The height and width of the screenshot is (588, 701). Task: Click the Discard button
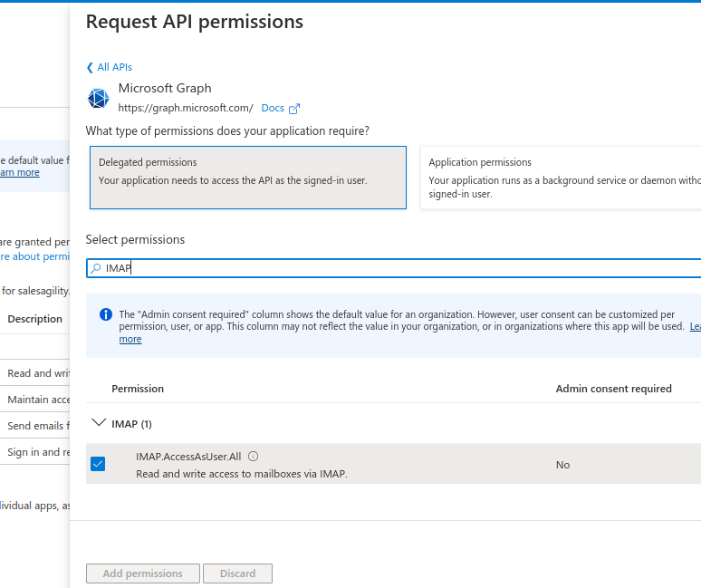pos(238,574)
